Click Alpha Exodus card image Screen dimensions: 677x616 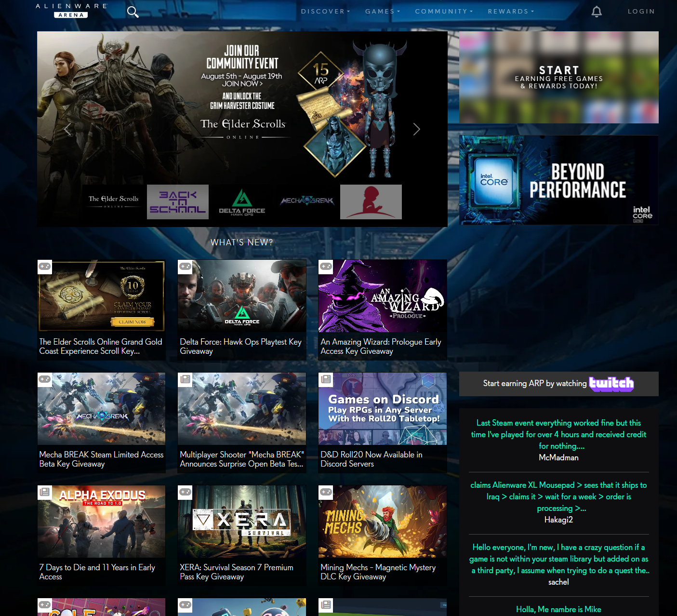(x=101, y=522)
